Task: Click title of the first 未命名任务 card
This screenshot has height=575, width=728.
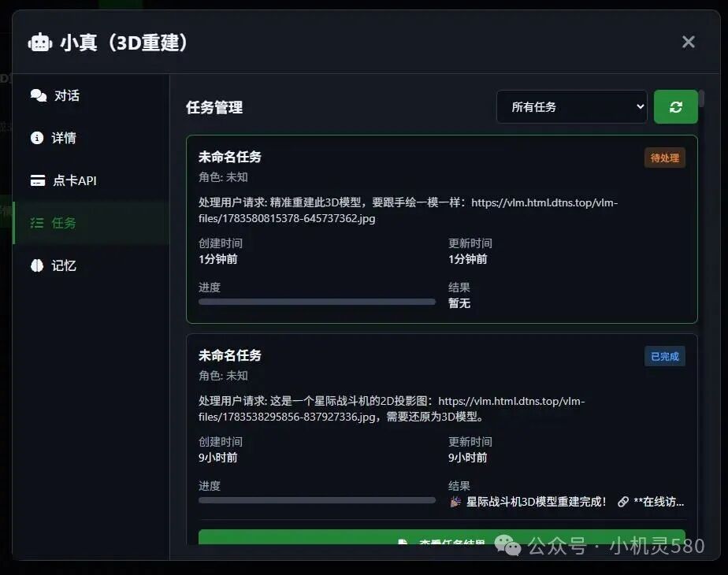Action: (230, 157)
